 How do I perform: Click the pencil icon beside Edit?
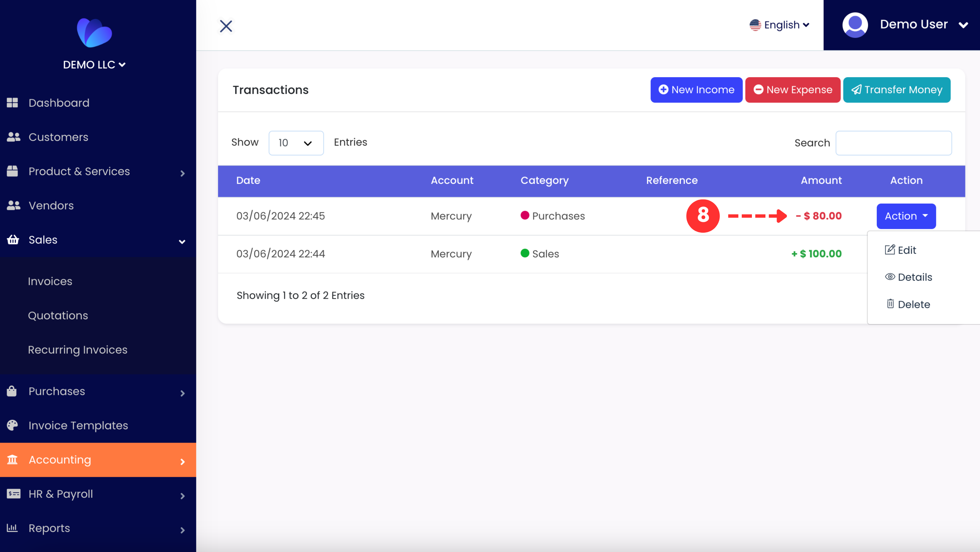pyautogui.click(x=889, y=250)
